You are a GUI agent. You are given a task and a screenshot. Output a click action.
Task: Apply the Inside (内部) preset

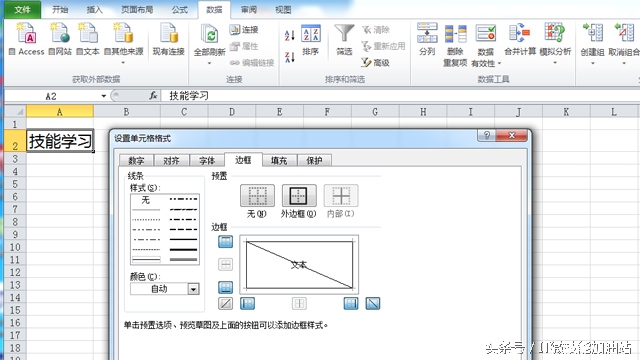coord(341,195)
